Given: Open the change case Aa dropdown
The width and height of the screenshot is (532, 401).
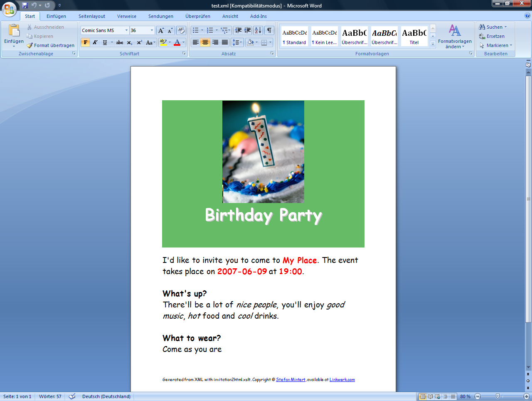Looking at the screenshot, I should coord(150,42).
